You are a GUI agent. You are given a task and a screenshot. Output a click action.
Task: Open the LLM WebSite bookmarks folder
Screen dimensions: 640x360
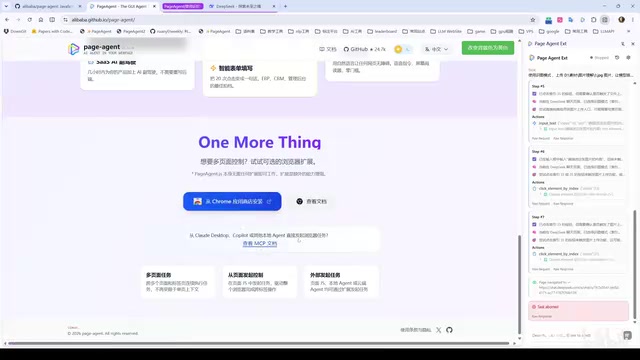click(x=446, y=31)
